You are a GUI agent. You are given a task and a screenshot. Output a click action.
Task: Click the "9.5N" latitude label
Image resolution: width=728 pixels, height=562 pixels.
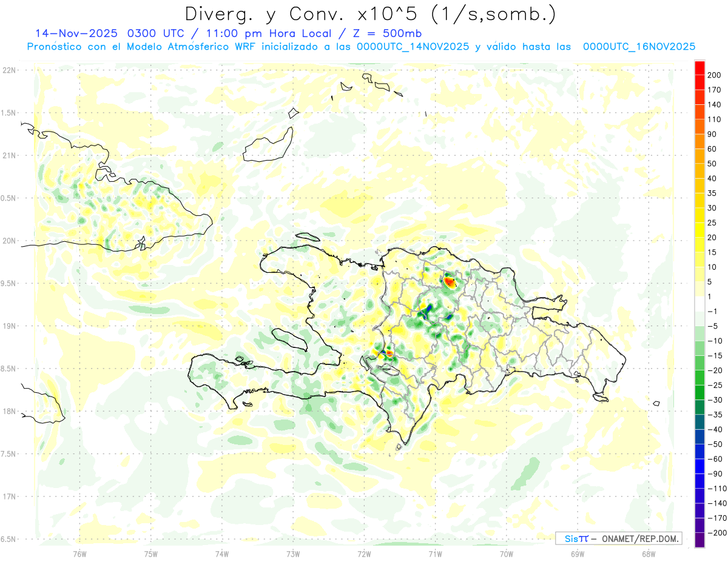(8, 283)
